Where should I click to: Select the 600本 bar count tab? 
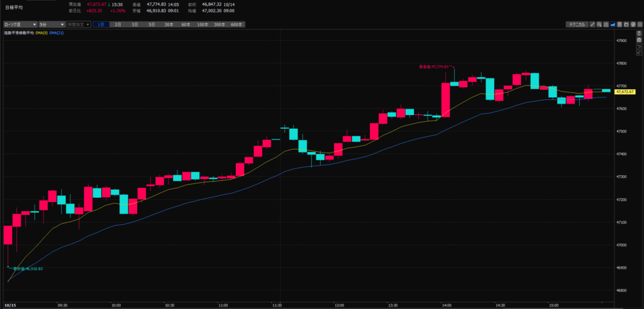pos(236,24)
